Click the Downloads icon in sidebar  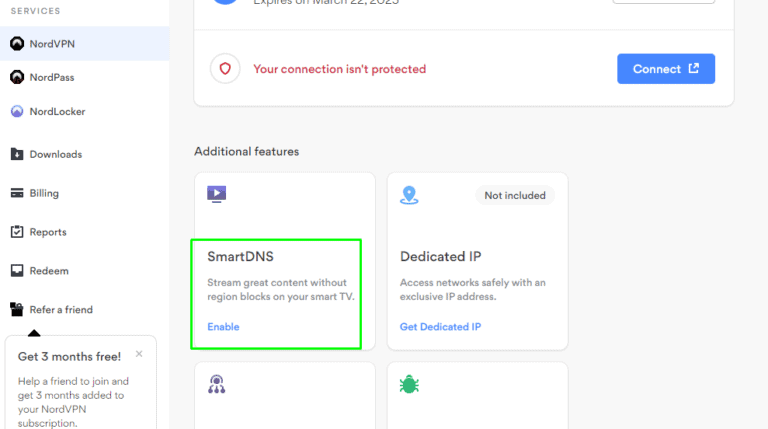[17, 154]
